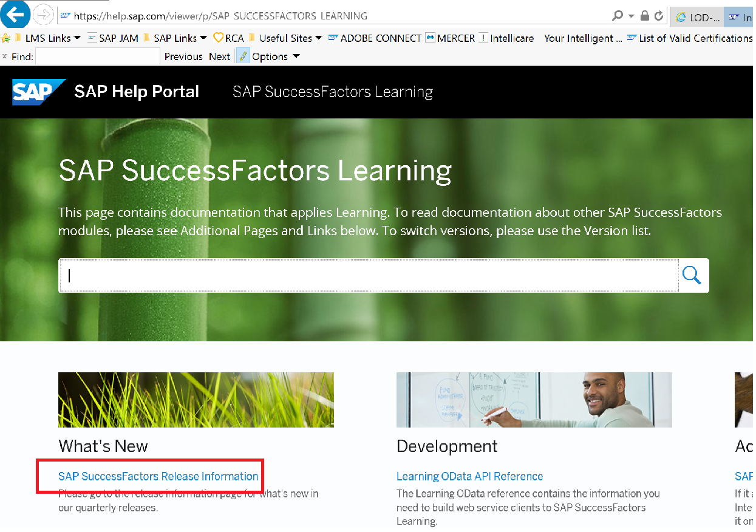Click Next in the Find bar
Viewport: 756px width, 532px height.
pyautogui.click(x=219, y=56)
